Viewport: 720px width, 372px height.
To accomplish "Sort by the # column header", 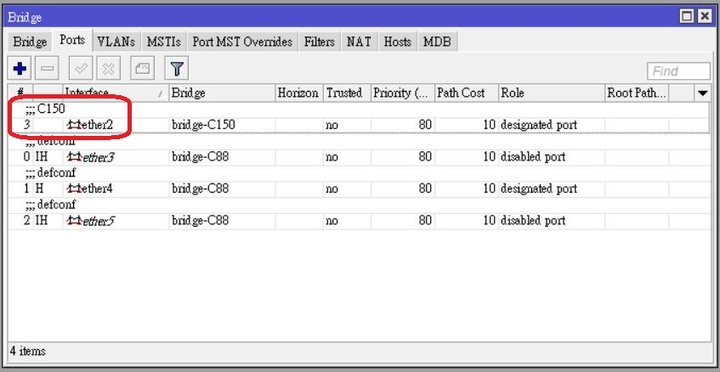I will [20, 93].
